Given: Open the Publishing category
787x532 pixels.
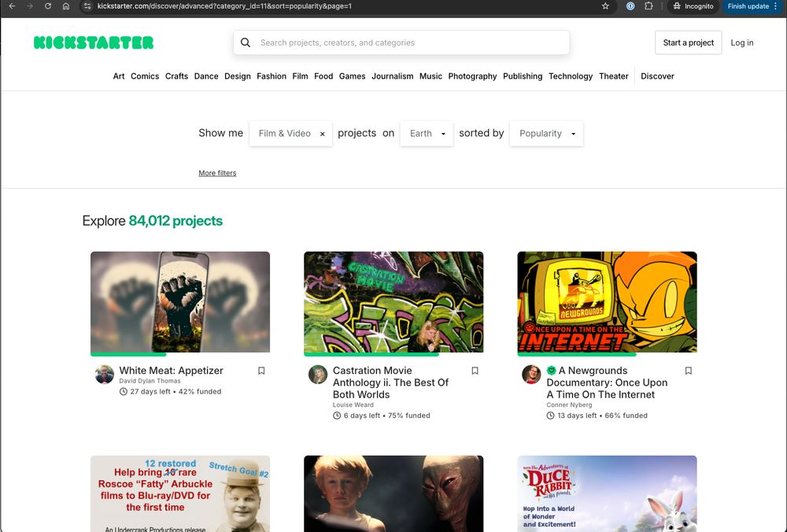Looking at the screenshot, I should (523, 76).
